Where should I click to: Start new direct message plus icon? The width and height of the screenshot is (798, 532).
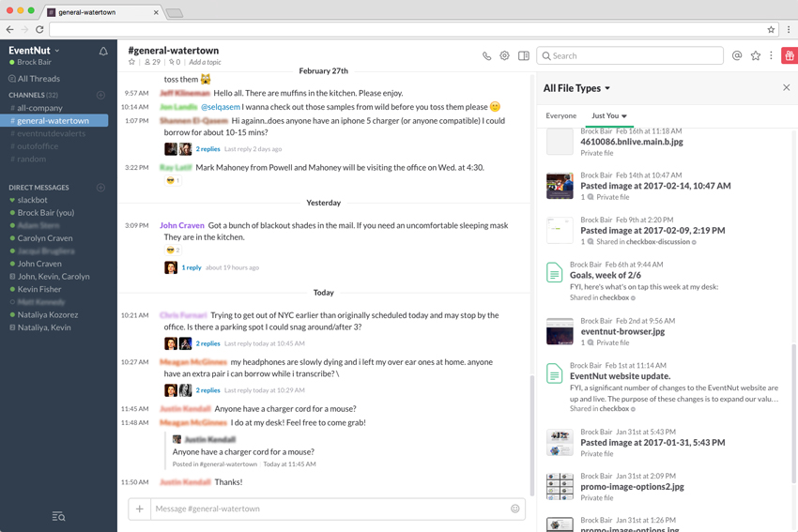[100, 188]
